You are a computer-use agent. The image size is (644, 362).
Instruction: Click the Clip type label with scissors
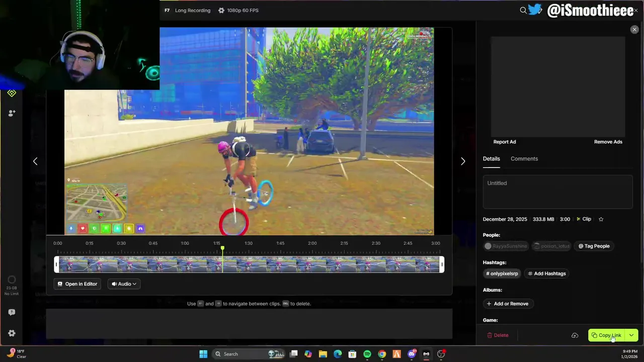pyautogui.click(x=584, y=219)
